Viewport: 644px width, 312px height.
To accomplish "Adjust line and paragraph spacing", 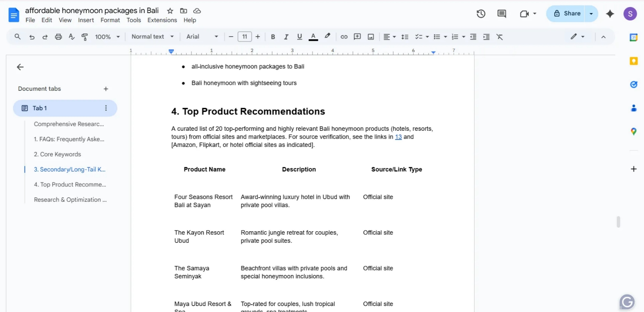I will (405, 37).
